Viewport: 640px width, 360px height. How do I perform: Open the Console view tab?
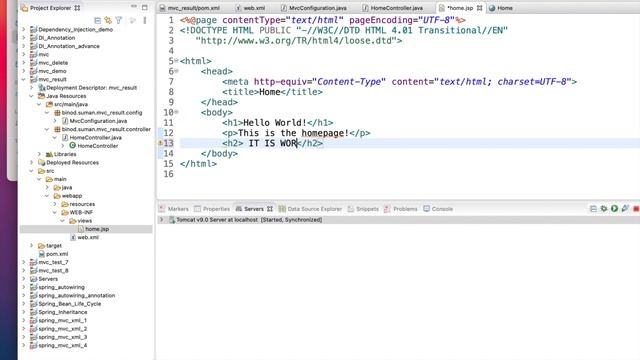click(x=438, y=209)
